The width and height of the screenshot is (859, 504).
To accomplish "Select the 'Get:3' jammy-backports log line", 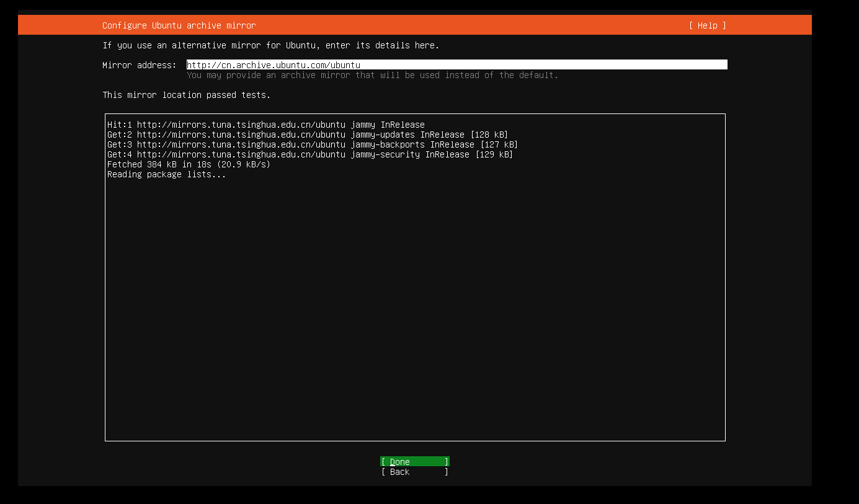I will tap(313, 144).
